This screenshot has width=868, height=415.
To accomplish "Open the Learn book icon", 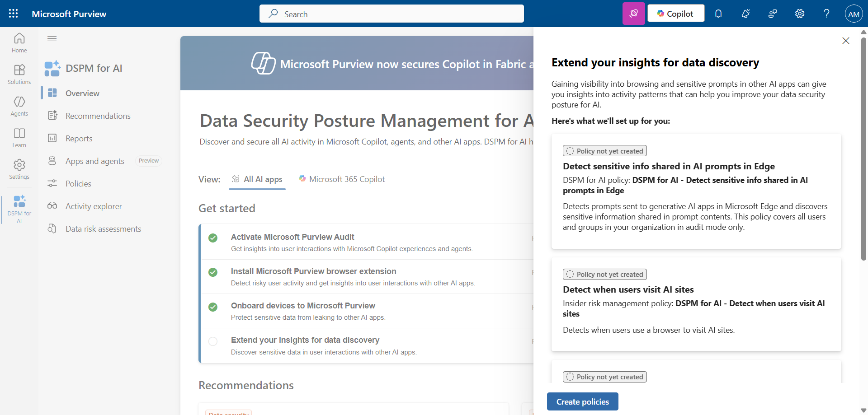I will pyautogui.click(x=19, y=138).
